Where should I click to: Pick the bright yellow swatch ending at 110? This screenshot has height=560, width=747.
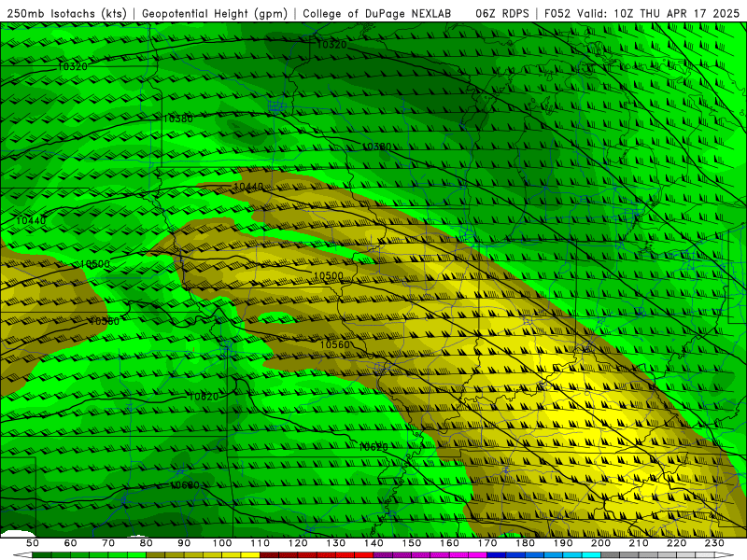pyautogui.click(x=250, y=555)
